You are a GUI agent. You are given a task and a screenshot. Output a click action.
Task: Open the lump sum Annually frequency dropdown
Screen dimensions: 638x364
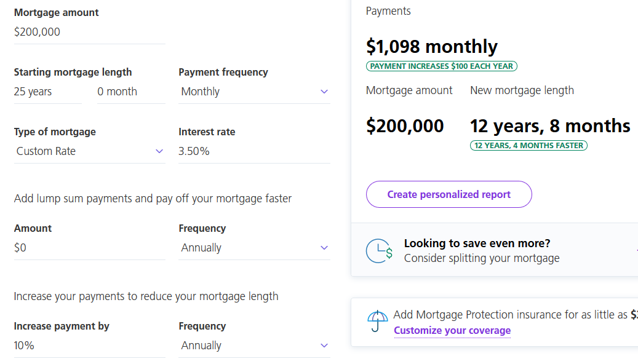(x=254, y=248)
